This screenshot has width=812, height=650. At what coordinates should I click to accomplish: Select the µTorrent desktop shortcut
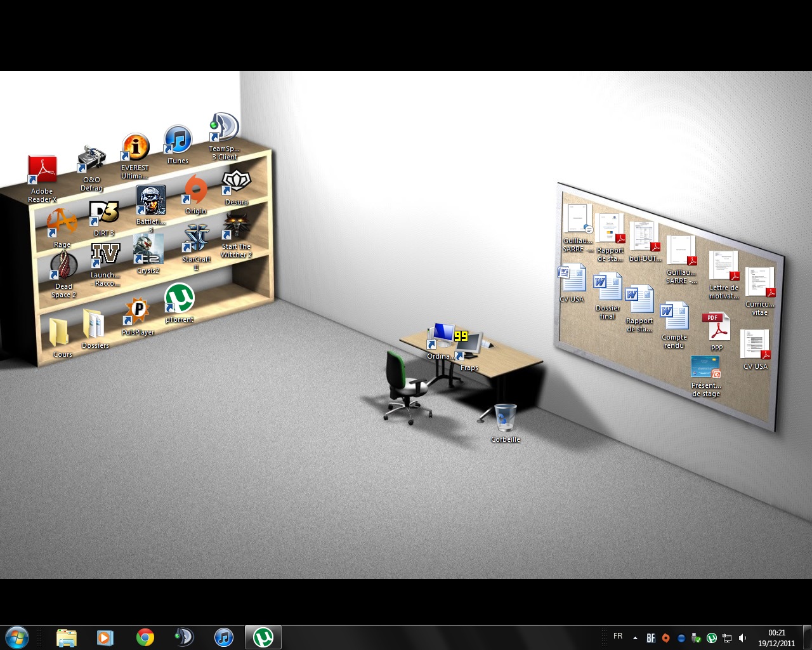(179, 298)
